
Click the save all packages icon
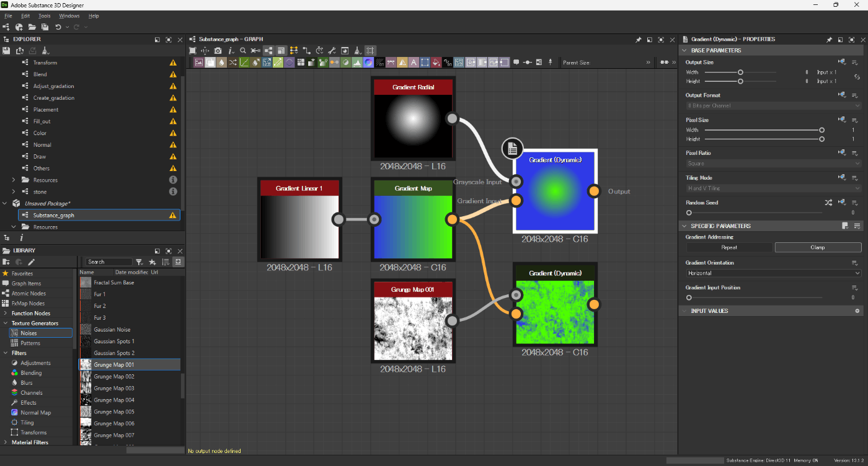45,27
